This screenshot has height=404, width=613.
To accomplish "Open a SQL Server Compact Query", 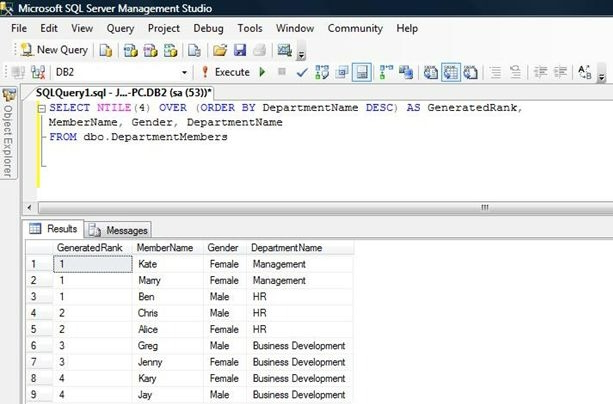I will (x=194, y=50).
